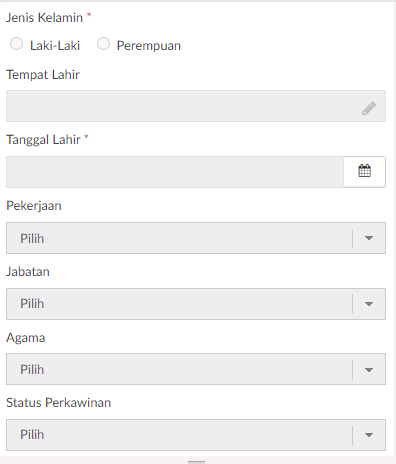Pick gender via the Perempuan label
The image size is (396, 464).
tap(149, 46)
